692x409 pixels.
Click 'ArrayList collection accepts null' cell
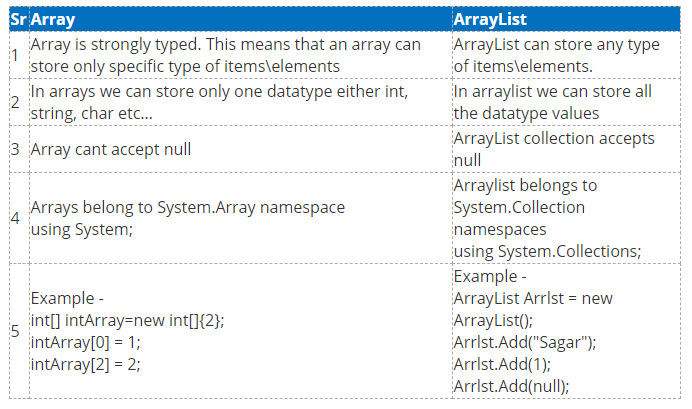566,149
